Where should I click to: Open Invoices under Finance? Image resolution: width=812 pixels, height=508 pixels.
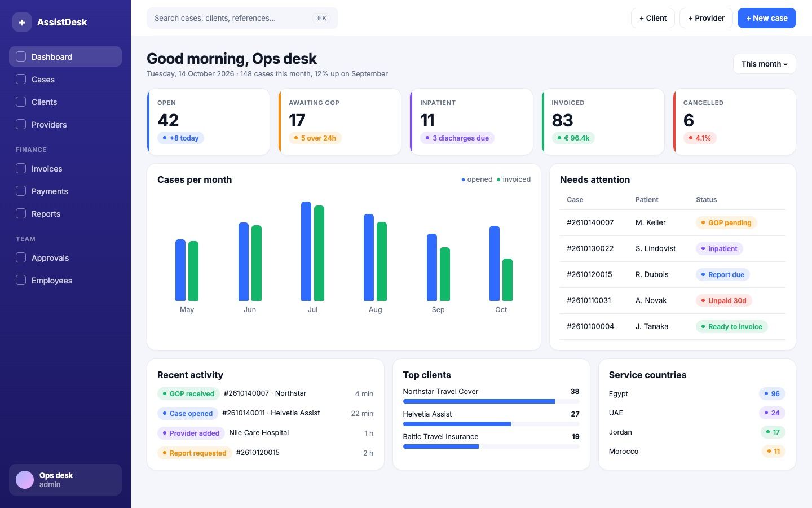coord(65,168)
